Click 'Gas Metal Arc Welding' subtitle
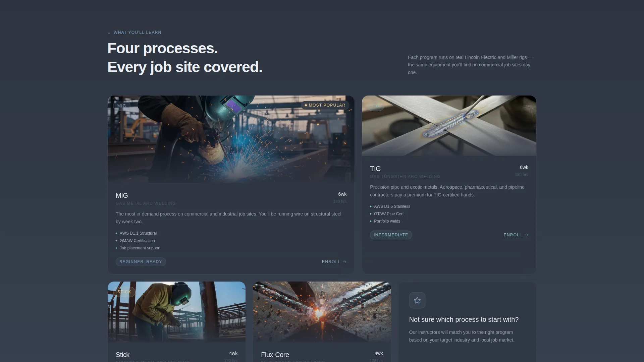This screenshot has height=362, width=644. (x=146, y=203)
